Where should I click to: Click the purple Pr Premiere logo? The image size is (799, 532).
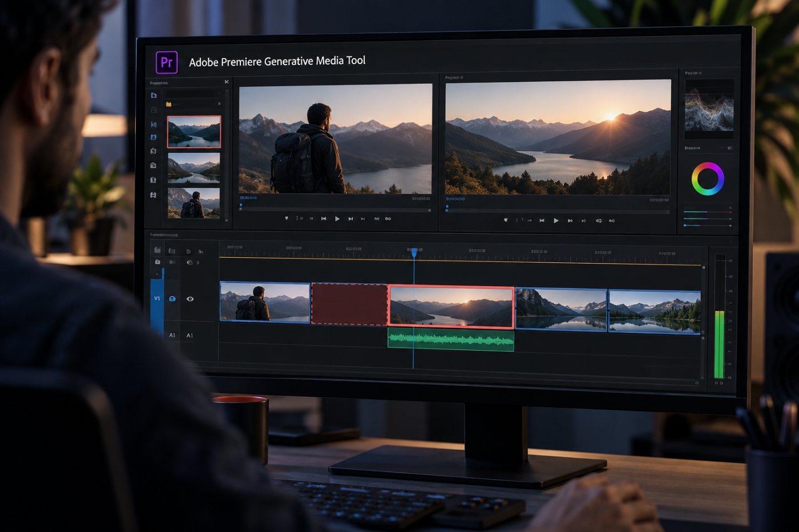(x=167, y=62)
